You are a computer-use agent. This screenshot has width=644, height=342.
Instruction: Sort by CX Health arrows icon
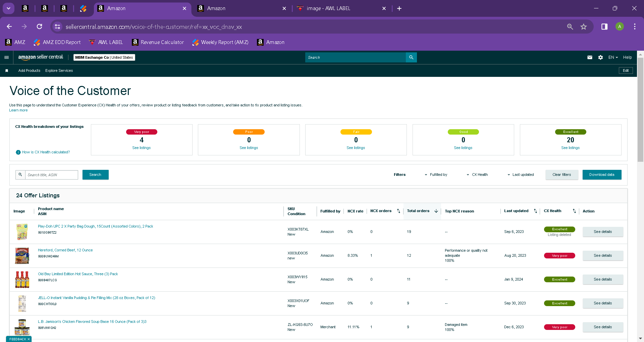click(574, 211)
